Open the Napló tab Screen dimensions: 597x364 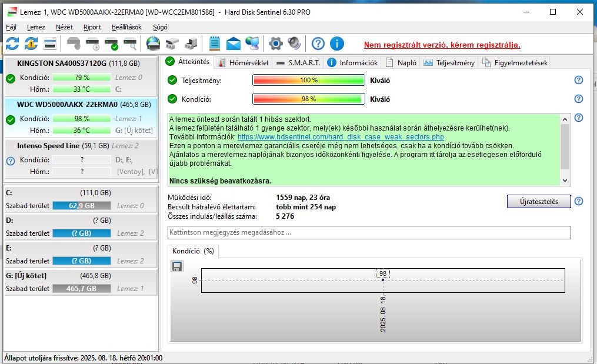401,62
